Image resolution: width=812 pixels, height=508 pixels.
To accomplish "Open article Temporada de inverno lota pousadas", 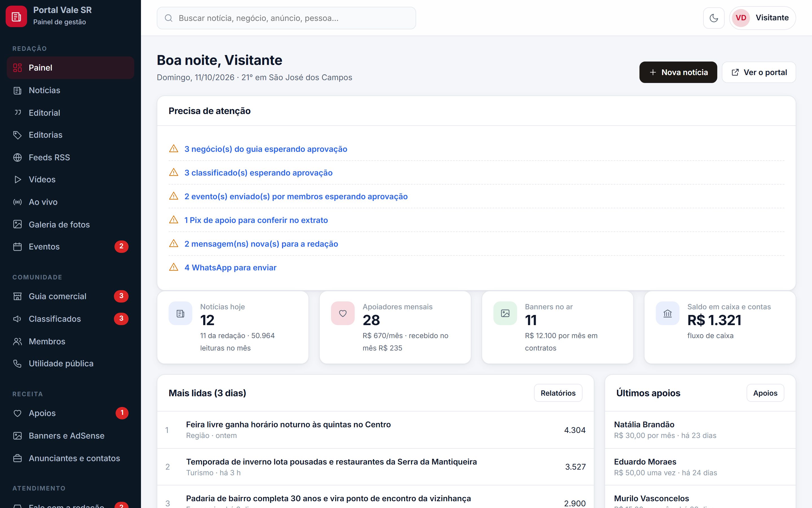I will 331,462.
